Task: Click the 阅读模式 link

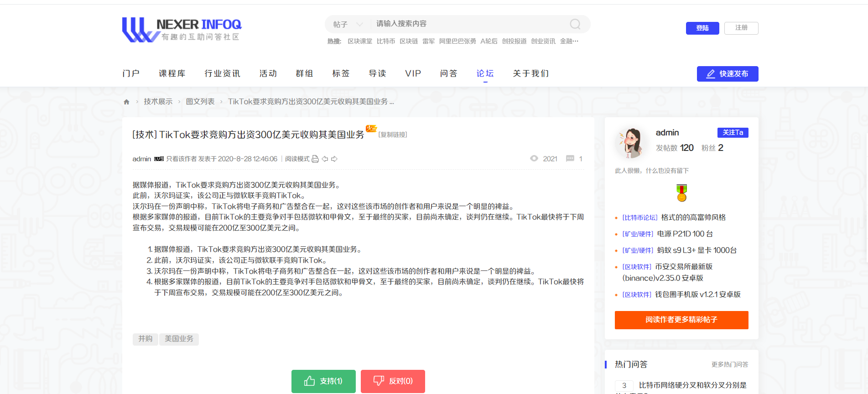Action: click(x=297, y=159)
